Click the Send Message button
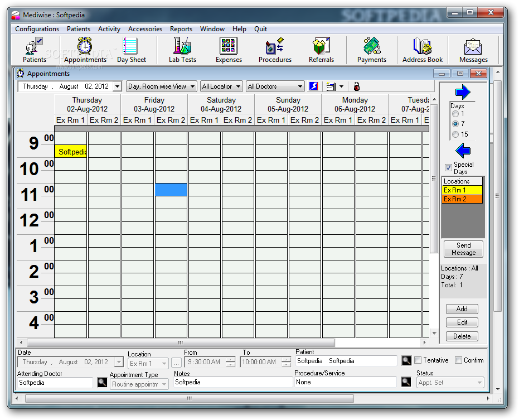This screenshot has height=420, width=519. coord(463,249)
